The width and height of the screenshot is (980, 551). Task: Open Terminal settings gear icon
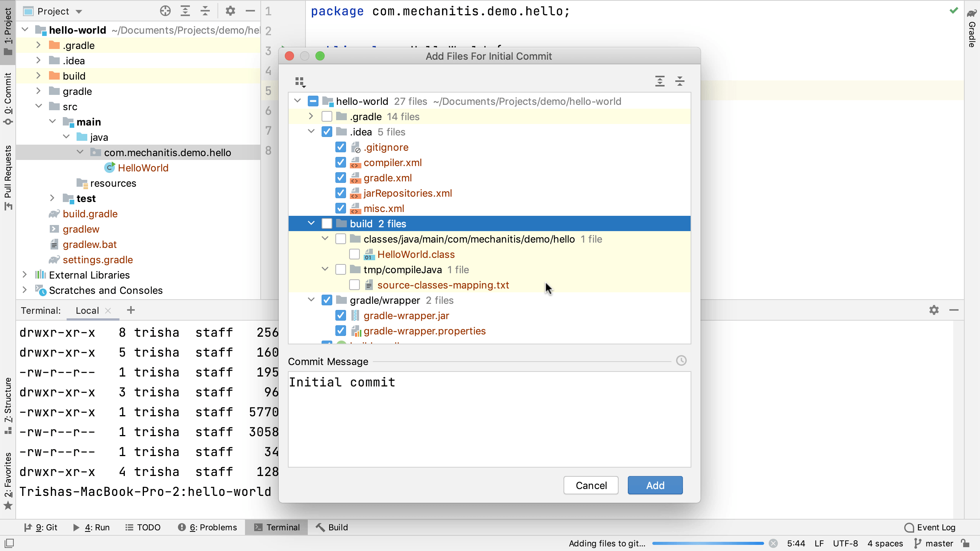934,310
